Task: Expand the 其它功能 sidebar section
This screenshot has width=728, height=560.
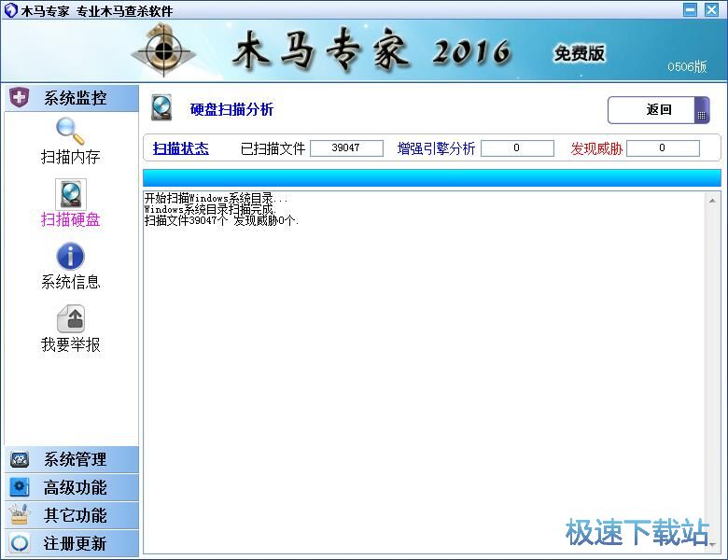Action: click(x=75, y=515)
